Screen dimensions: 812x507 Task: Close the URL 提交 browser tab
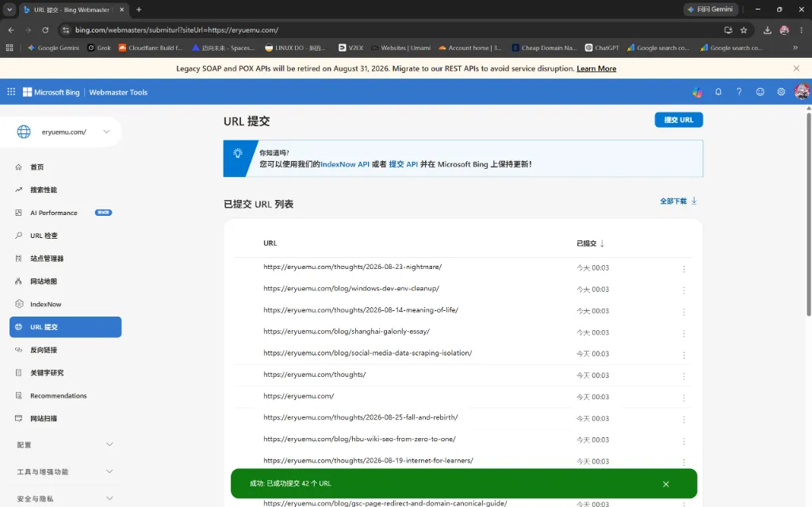[121, 10]
